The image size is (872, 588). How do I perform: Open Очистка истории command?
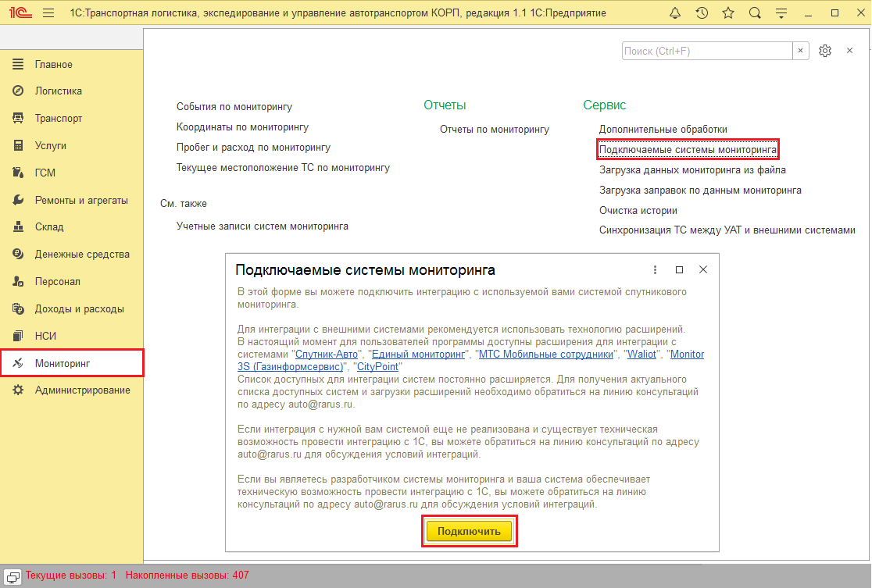(638, 210)
